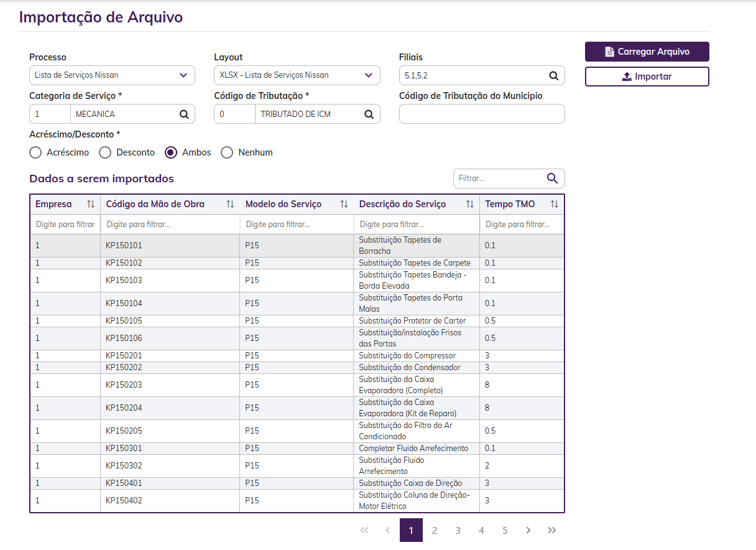Image resolution: width=756 pixels, height=550 pixels.
Task: Sort by Código da Mão de Obra
Action: pos(230,204)
